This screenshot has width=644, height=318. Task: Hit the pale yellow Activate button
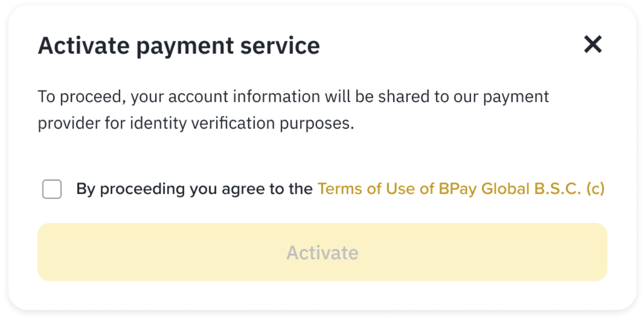[322, 252]
